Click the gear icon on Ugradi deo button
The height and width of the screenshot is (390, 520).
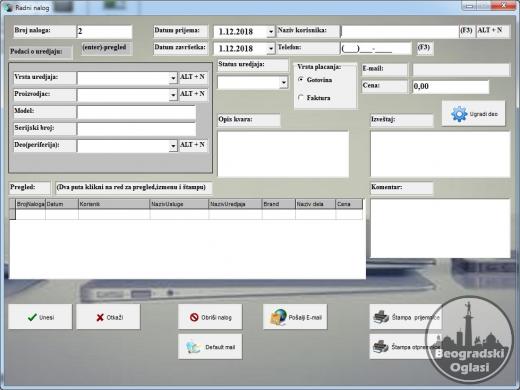click(x=459, y=114)
